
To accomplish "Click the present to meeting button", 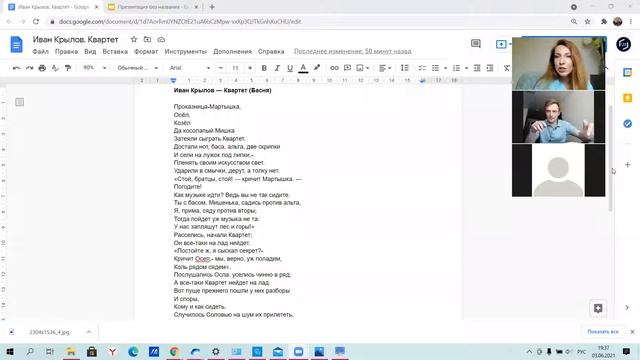I will pos(502,44).
